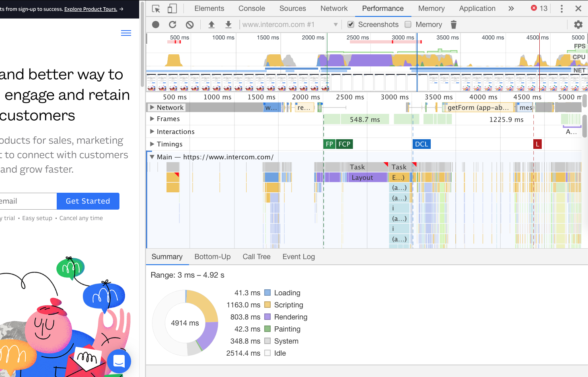
Task: Click the System color swatch
Action: [x=267, y=341]
